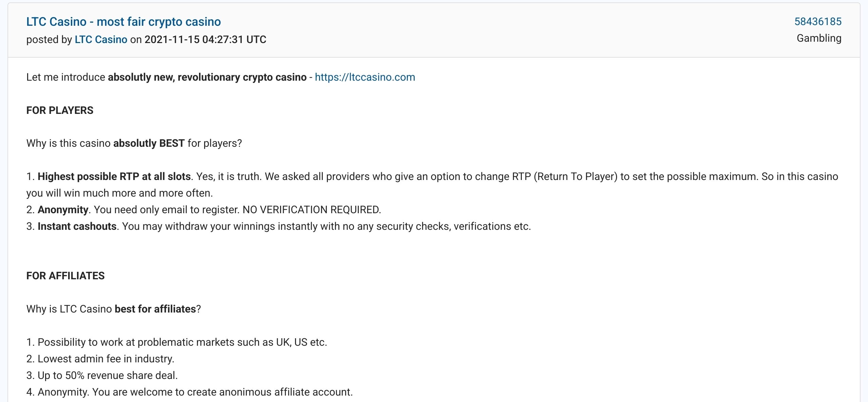The image size is (868, 402).
Task: Click the bold text 'Highest possible RTP at all slots'
Action: (114, 176)
